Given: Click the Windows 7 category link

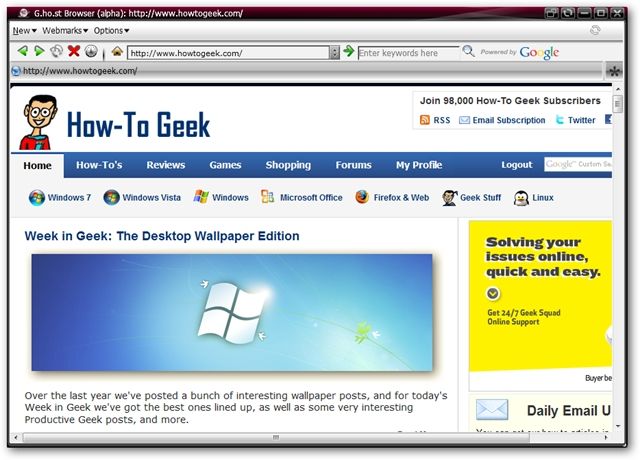Looking at the screenshot, I should [x=69, y=198].
